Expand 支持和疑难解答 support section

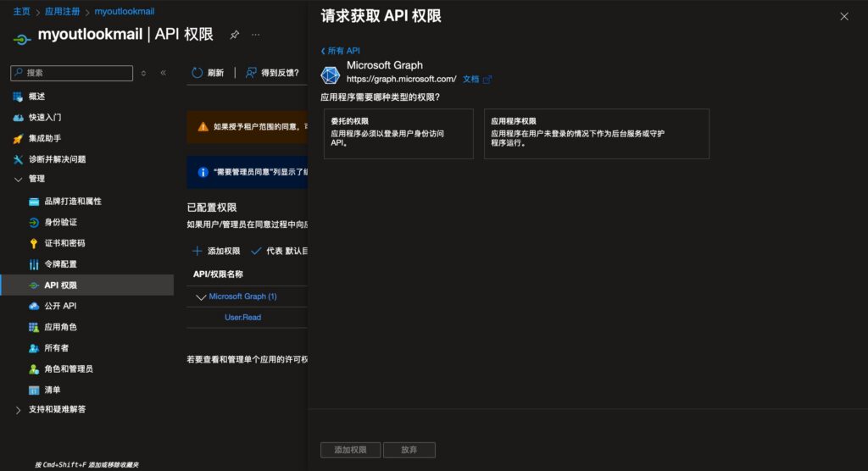click(x=19, y=410)
